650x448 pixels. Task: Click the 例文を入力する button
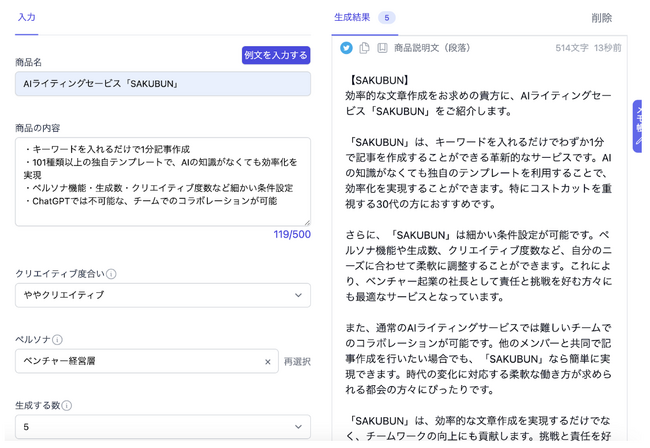[276, 55]
